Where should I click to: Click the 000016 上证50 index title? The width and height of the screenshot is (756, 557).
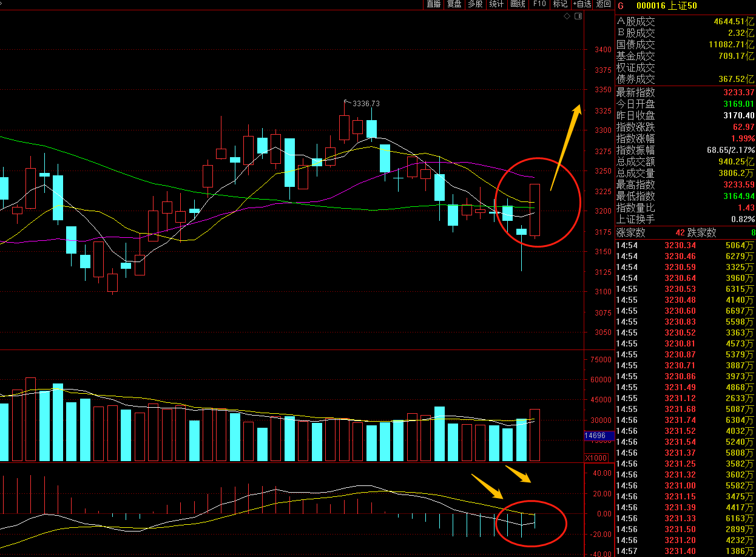(659, 6)
